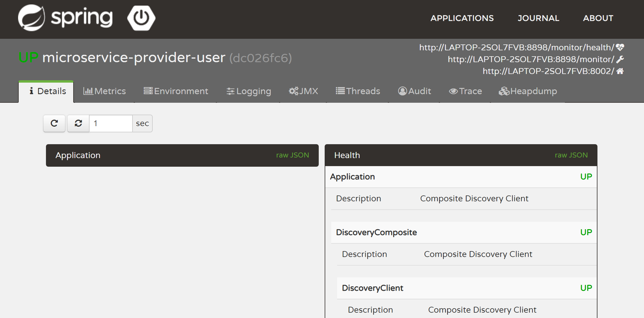The width and height of the screenshot is (644, 318).
Task: Click the UP status for Application
Action: 586,177
